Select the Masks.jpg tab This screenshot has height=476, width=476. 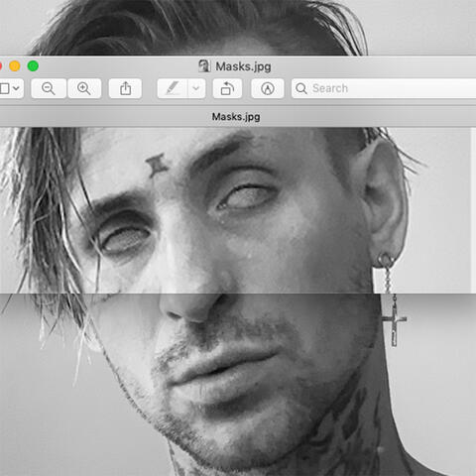236,117
